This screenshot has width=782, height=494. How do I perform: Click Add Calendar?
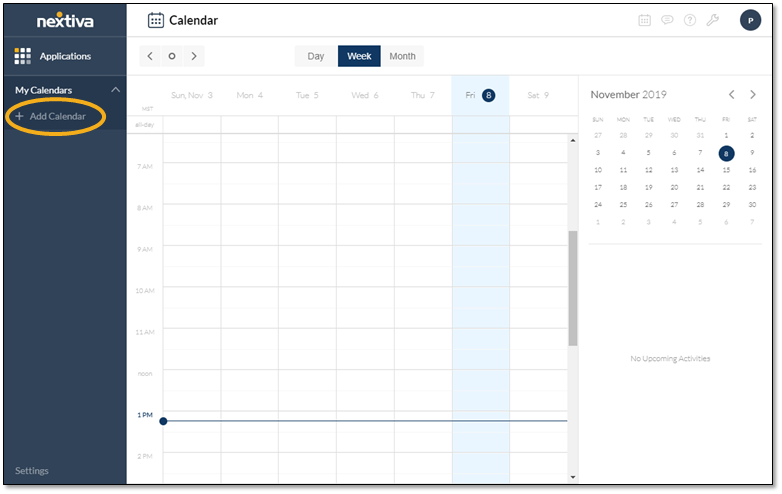pyautogui.click(x=51, y=116)
